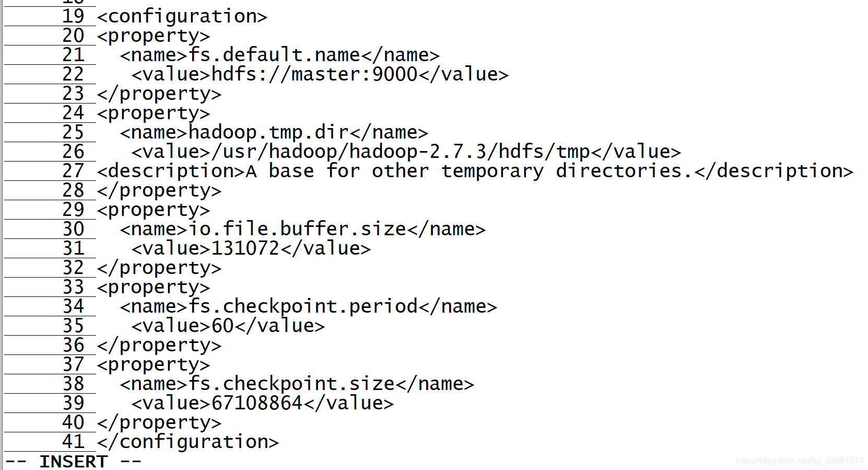The image size is (868, 470).
Task: Click line number 19
Action: pos(73,16)
